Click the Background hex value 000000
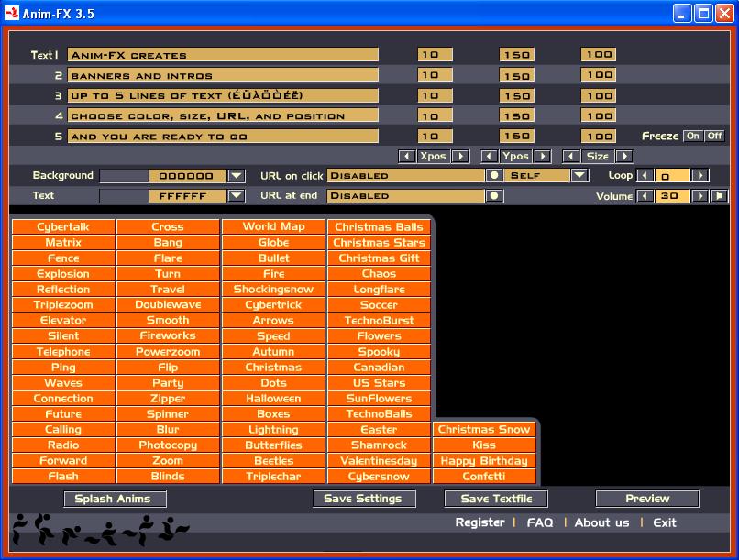The height and width of the screenshot is (560, 739). tap(187, 176)
